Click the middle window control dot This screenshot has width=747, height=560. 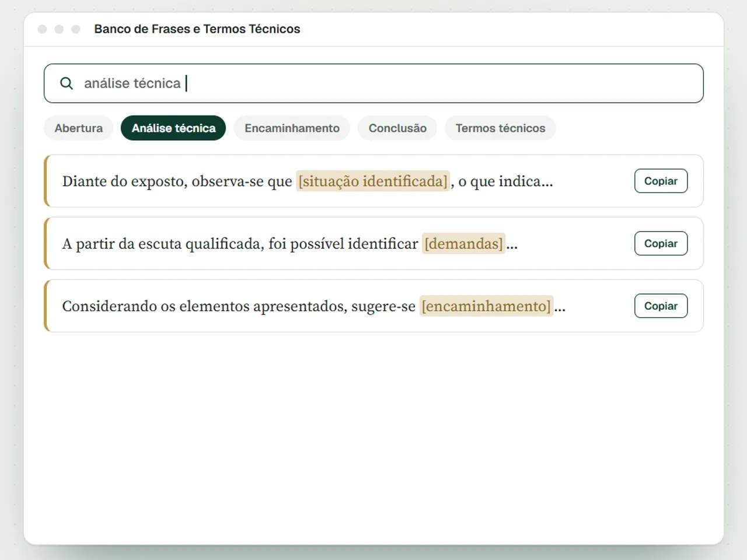(59, 29)
